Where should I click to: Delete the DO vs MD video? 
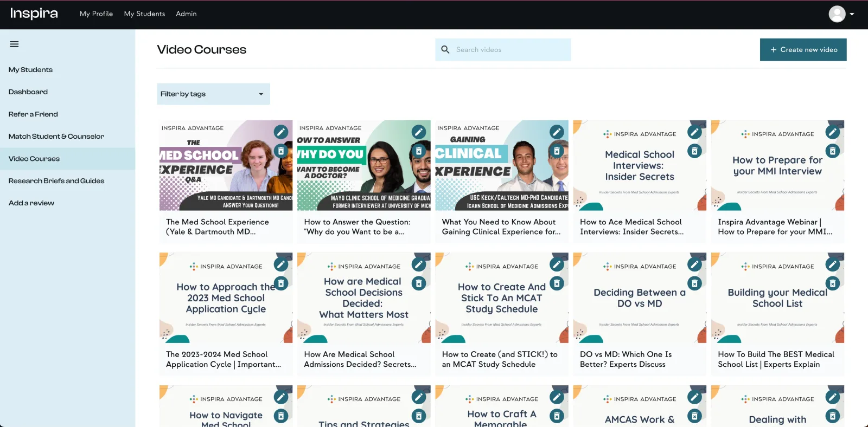click(x=694, y=283)
